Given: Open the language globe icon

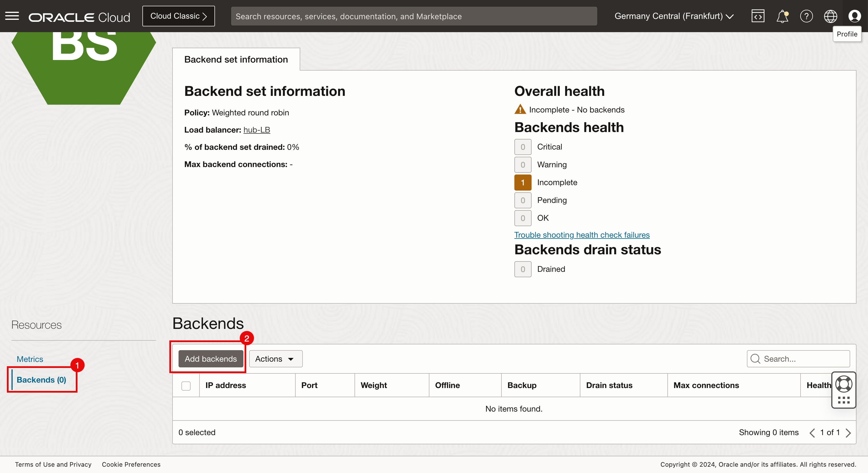Looking at the screenshot, I should tap(830, 16).
